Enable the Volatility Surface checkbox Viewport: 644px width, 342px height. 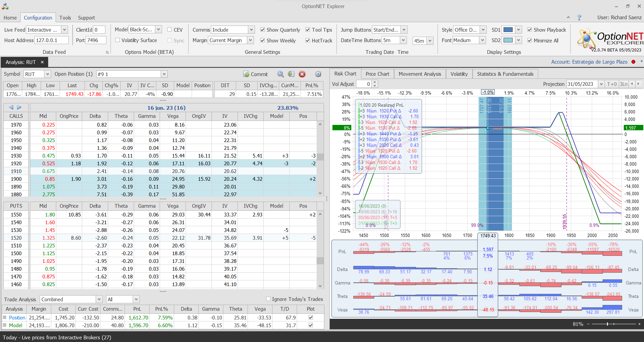pos(118,40)
